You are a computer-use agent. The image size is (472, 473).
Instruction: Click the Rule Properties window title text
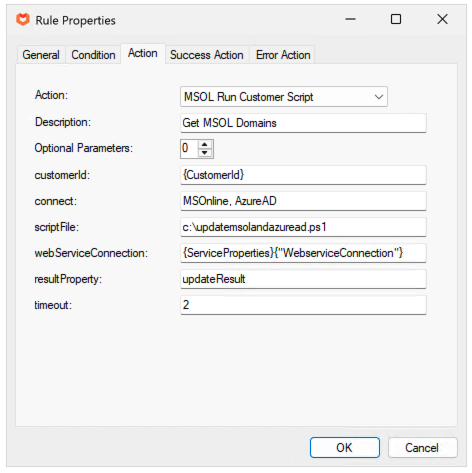[x=76, y=21]
